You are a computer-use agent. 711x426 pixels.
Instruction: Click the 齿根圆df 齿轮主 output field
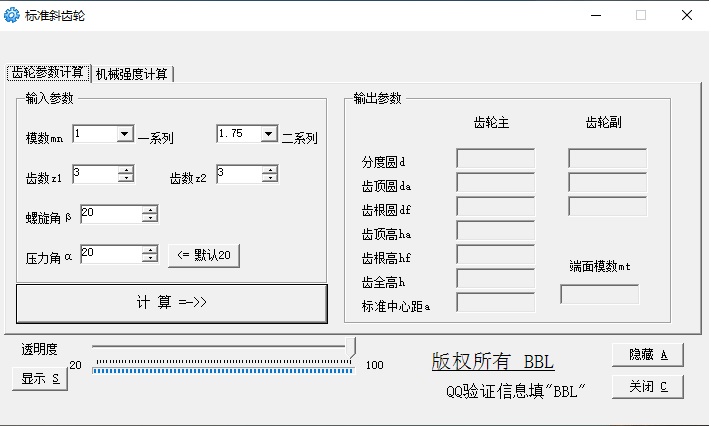pyautogui.click(x=496, y=206)
